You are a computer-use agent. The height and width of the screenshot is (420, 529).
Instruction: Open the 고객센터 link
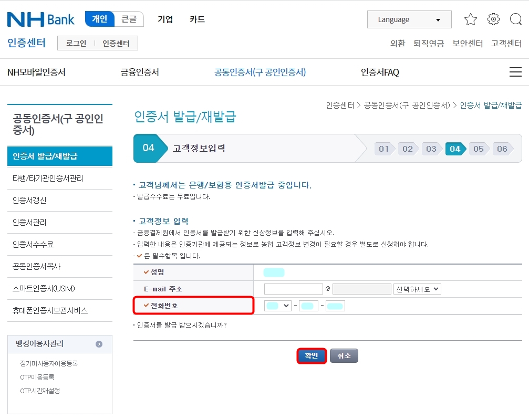coord(506,44)
